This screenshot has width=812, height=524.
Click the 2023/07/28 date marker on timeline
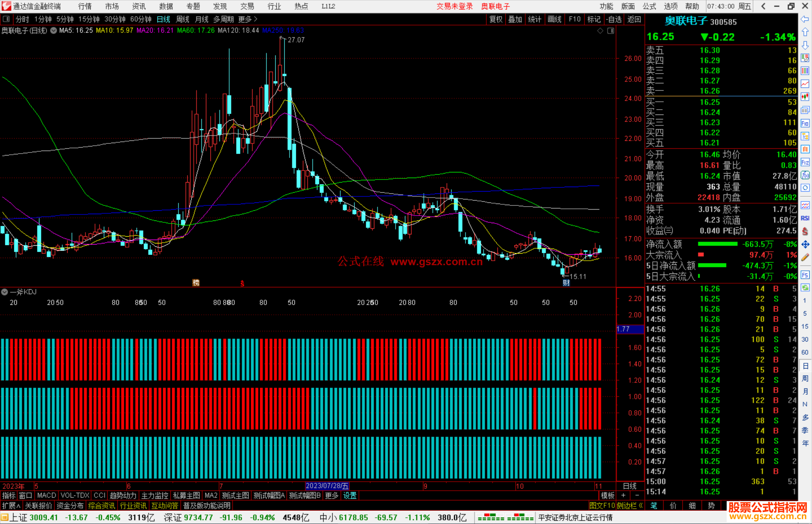[327, 486]
